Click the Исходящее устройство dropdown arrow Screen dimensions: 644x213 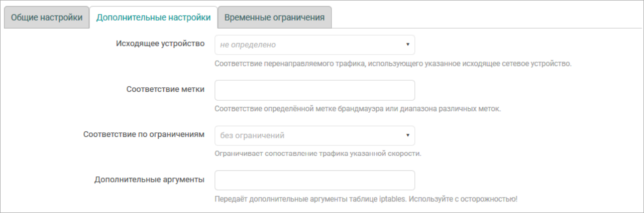(x=408, y=45)
